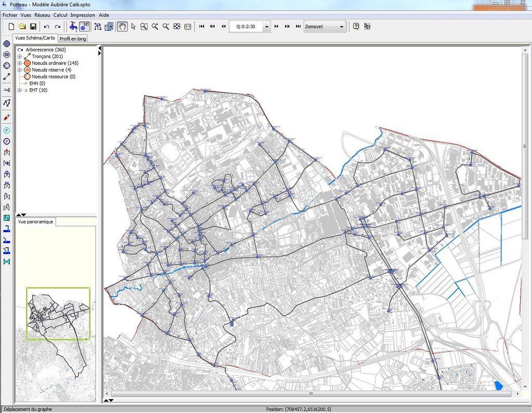Expand the Noeuds ordinaire (145) node
The image size is (532, 413).
click(x=20, y=63)
